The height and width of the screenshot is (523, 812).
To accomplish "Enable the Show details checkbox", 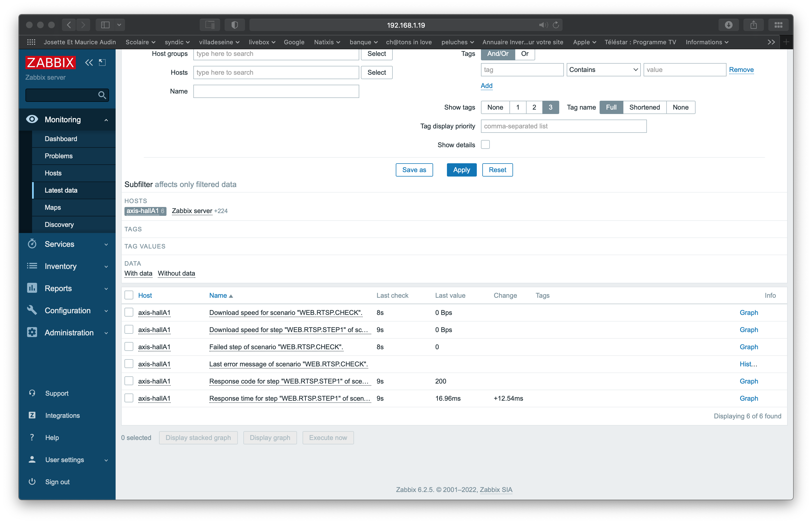I will point(485,145).
